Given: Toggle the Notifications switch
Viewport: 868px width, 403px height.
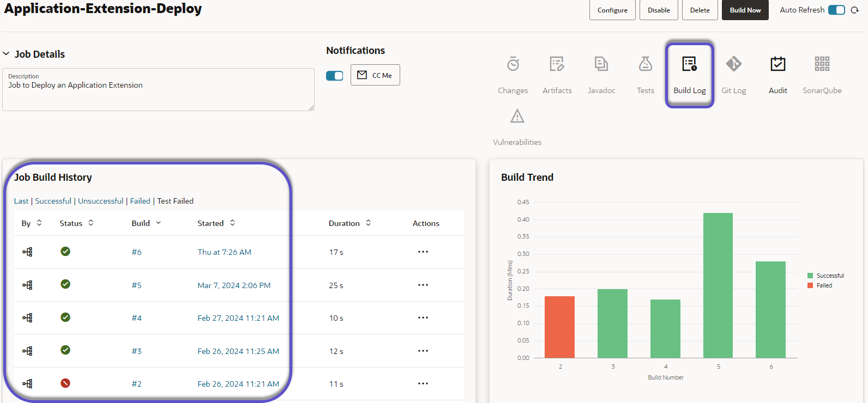Looking at the screenshot, I should click(334, 76).
